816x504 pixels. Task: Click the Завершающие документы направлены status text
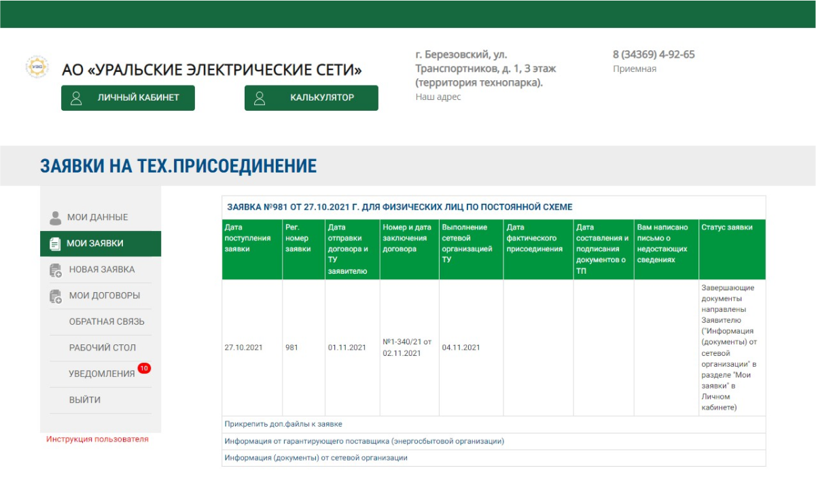click(729, 348)
